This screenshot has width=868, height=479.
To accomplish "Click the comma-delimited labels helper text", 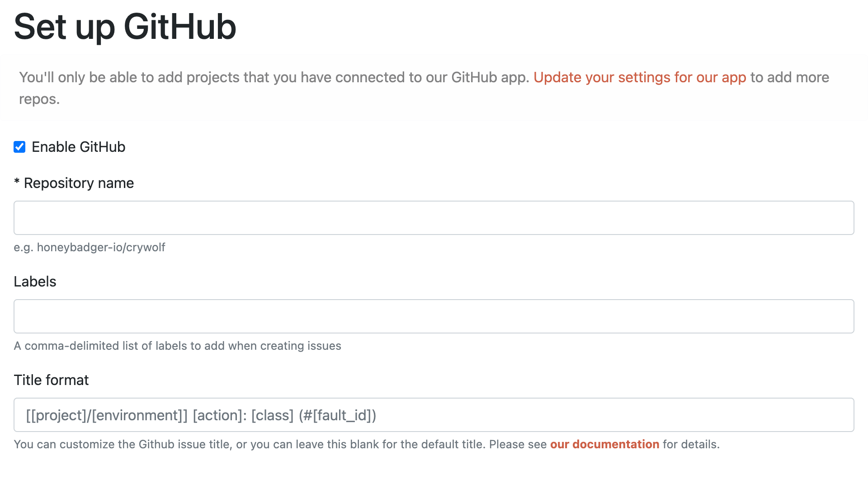I will click(x=177, y=346).
